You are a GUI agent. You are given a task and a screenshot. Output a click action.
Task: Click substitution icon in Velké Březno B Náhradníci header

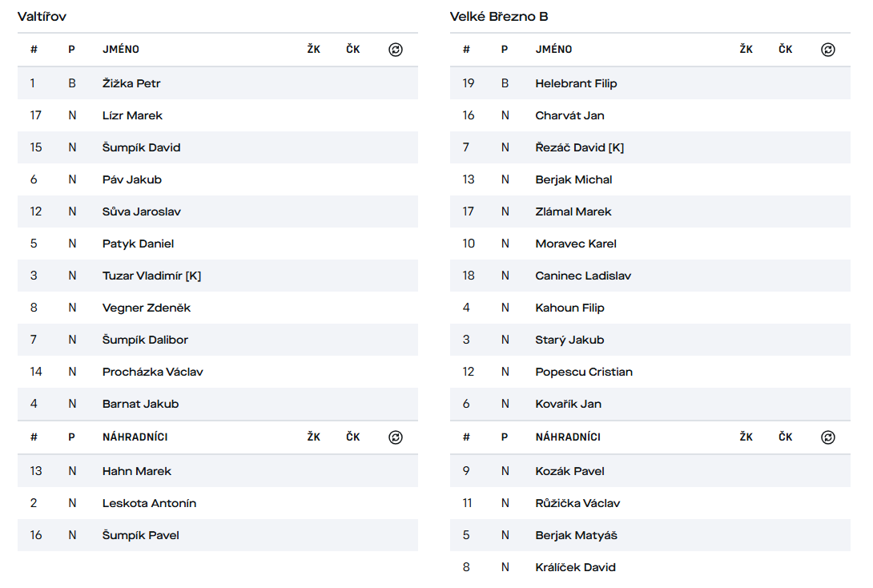pyautogui.click(x=828, y=437)
